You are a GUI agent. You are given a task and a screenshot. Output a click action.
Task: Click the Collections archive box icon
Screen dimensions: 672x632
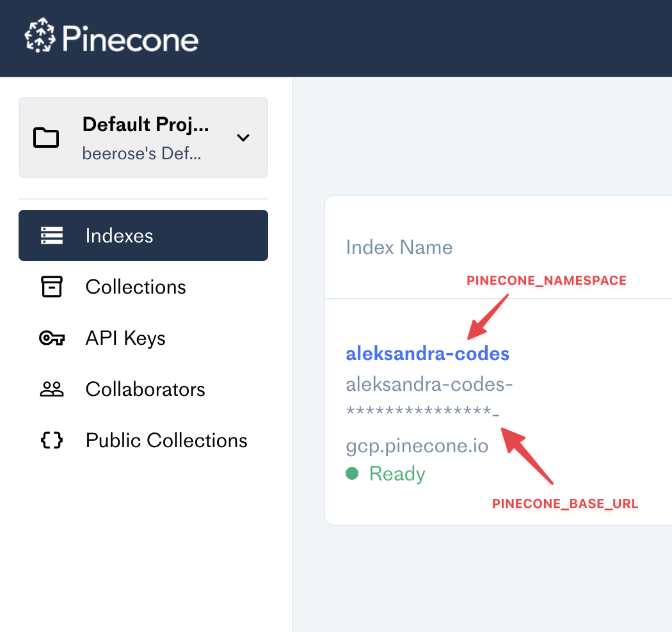(x=52, y=287)
